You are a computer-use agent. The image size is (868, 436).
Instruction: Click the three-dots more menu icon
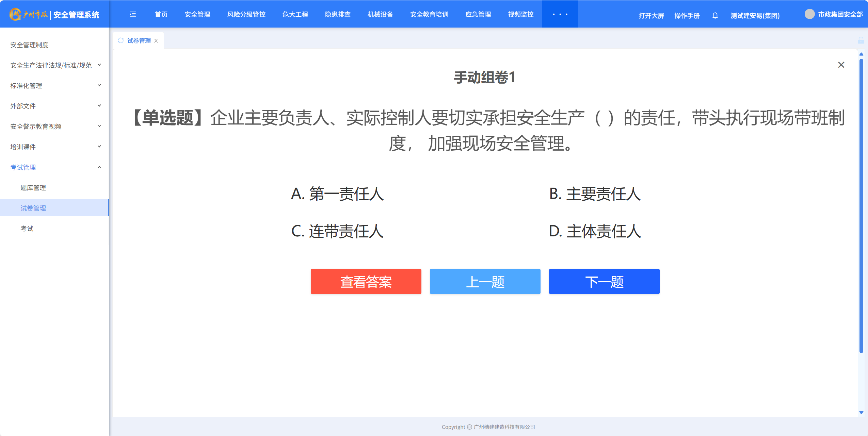pos(560,14)
